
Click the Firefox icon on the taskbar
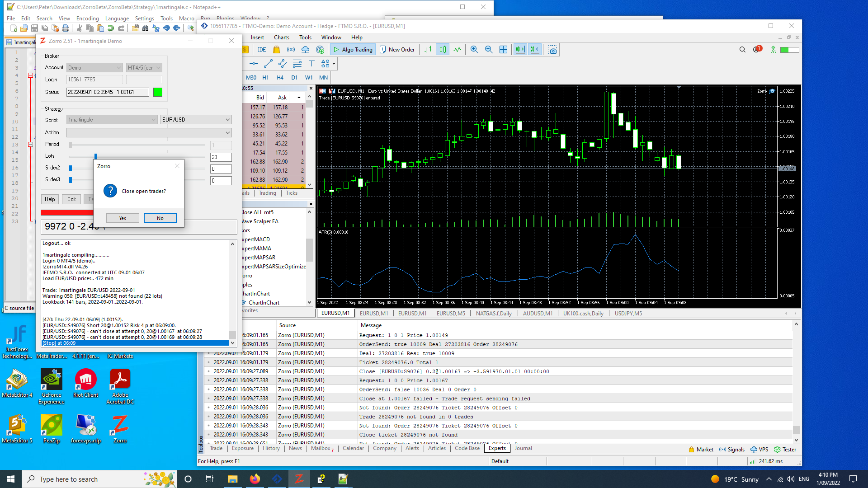pos(255,479)
